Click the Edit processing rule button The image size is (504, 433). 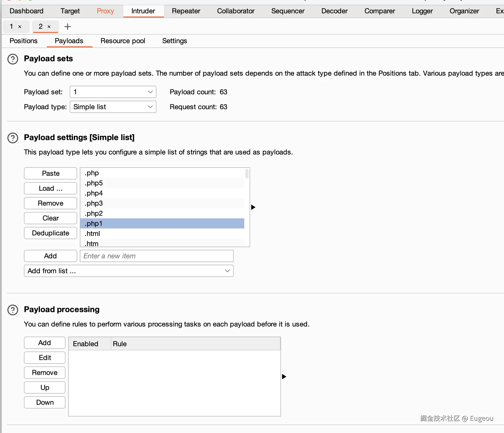tap(45, 358)
